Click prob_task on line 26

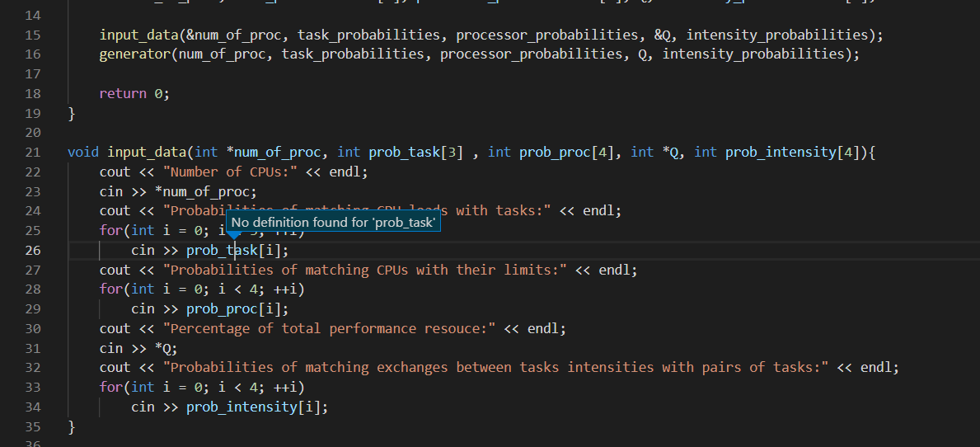(222, 250)
